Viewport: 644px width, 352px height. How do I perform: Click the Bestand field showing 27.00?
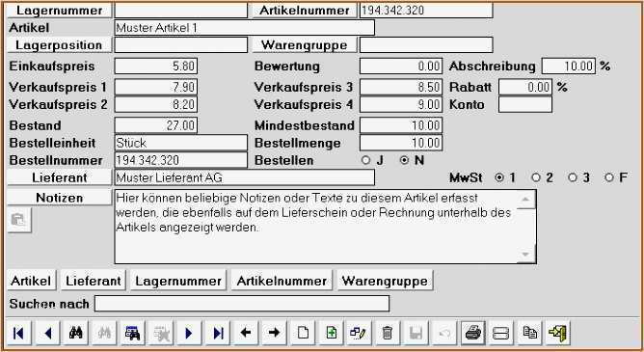click(156, 125)
